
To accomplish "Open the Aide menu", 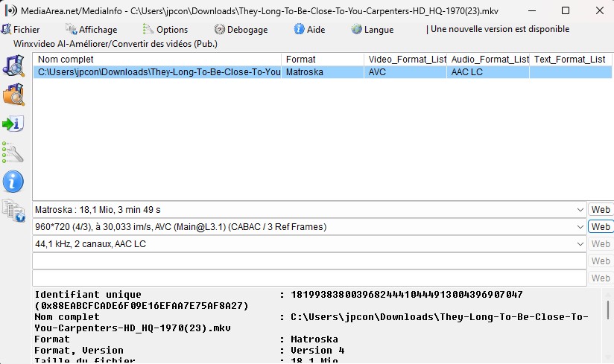I will pos(309,30).
